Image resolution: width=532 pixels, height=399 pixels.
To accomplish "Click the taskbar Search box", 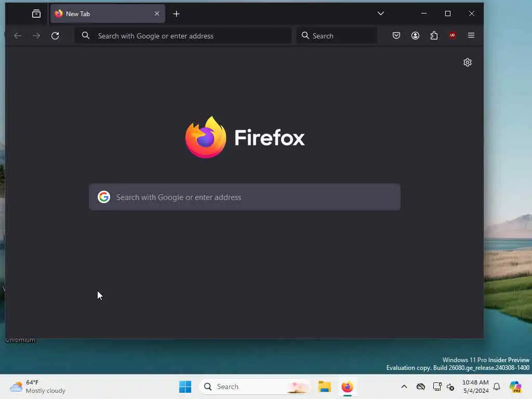I will [x=255, y=387].
